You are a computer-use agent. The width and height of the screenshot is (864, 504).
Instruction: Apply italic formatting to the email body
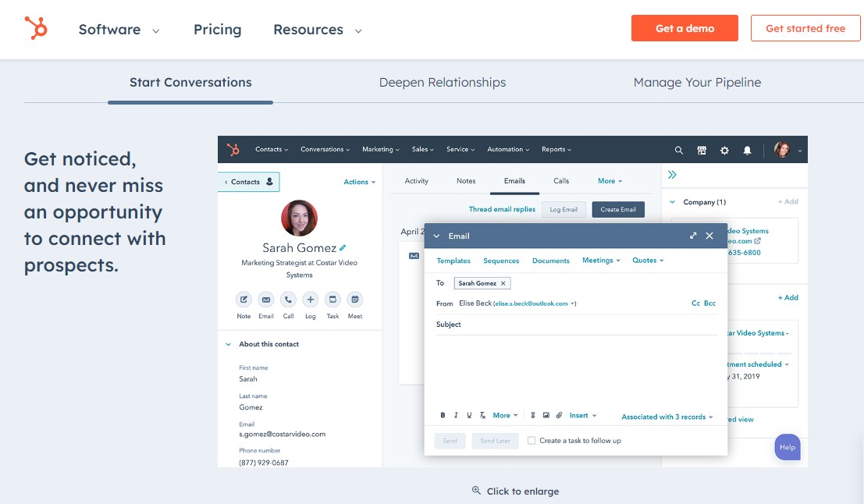click(456, 415)
